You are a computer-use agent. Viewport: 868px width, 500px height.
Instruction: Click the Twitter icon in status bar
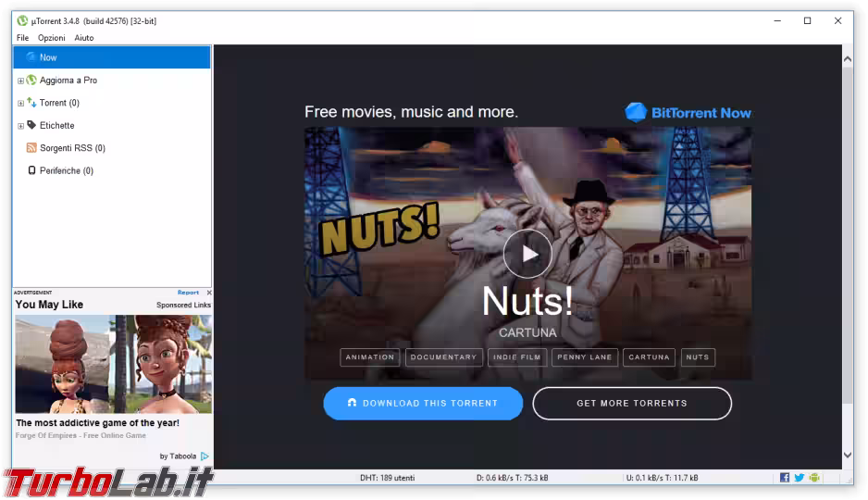(800, 477)
